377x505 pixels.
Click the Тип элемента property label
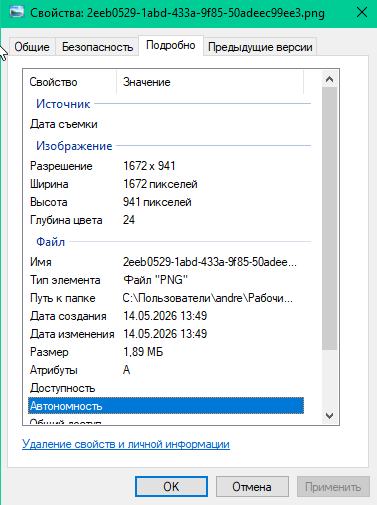click(x=65, y=280)
